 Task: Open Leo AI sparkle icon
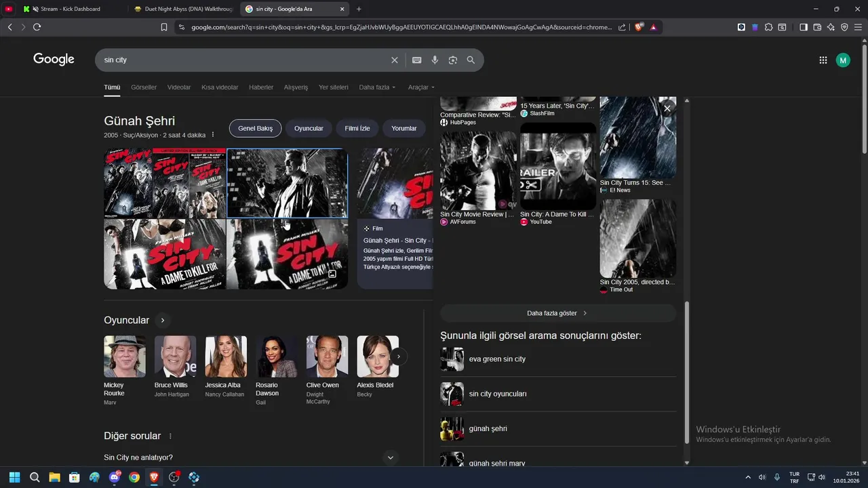(x=831, y=27)
